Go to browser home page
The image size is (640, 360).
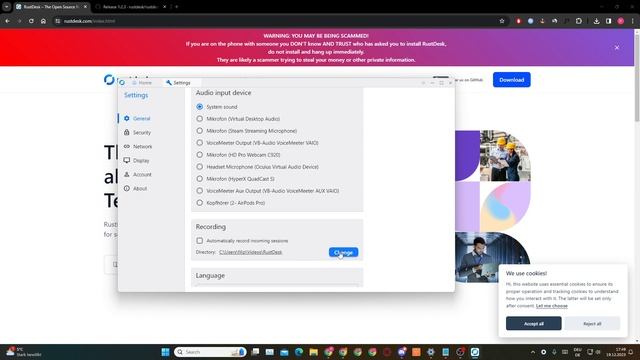(43, 21)
